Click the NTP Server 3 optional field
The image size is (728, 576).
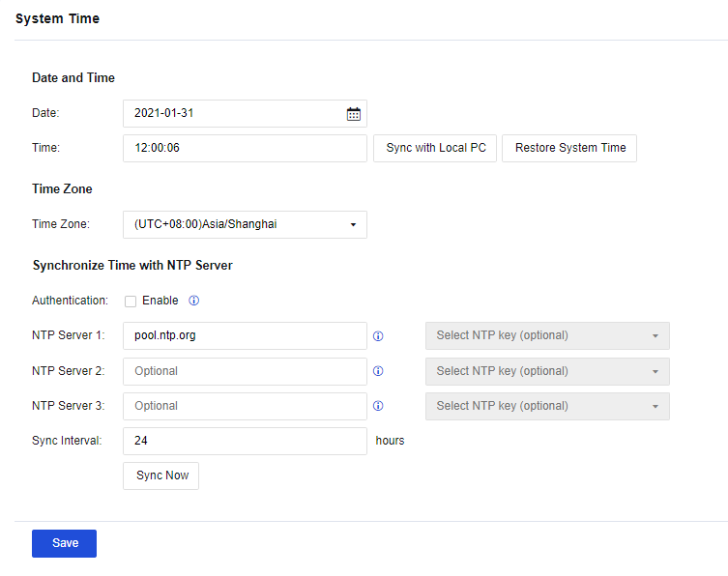245,406
